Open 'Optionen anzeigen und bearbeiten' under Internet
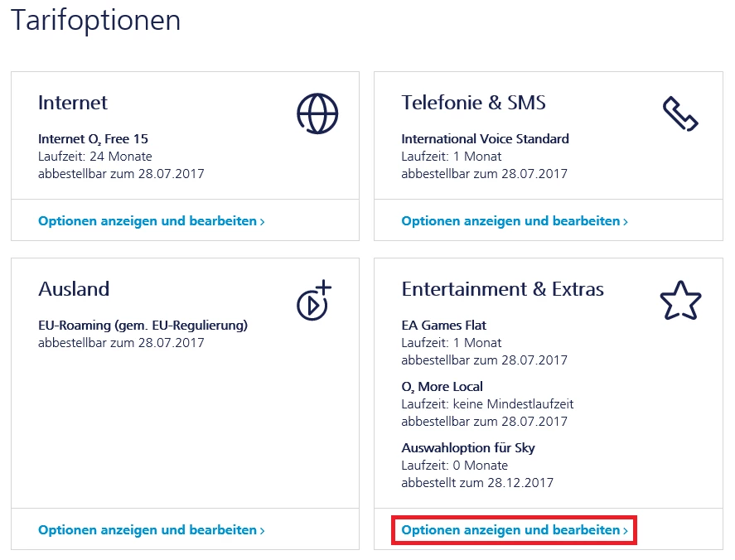Image resolution: width=735 pixels, height=560 pixels. pyautogui.click(x=147, y=221)
